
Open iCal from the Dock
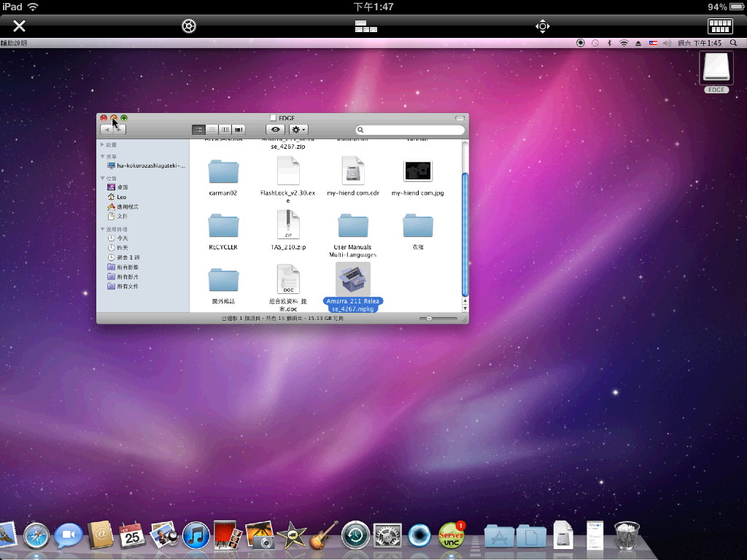pos(132,535)
